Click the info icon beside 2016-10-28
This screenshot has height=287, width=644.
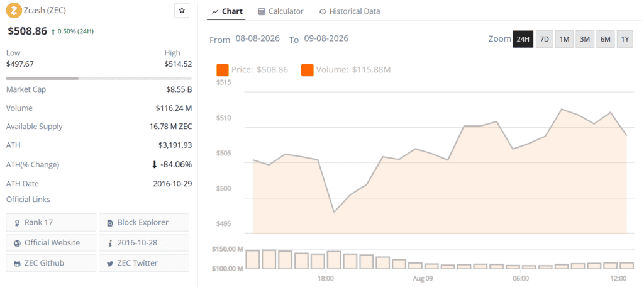coord(109,243)
